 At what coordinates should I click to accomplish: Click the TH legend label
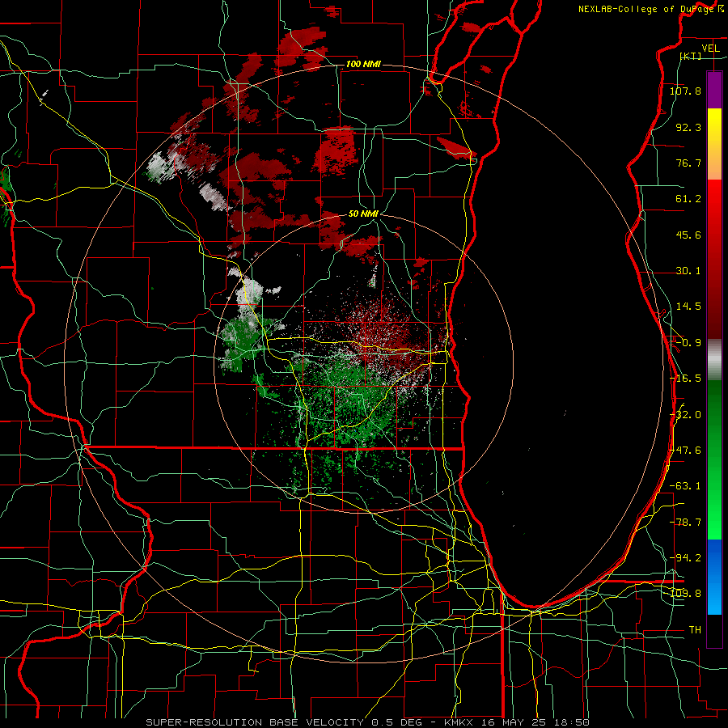(695, 630)
